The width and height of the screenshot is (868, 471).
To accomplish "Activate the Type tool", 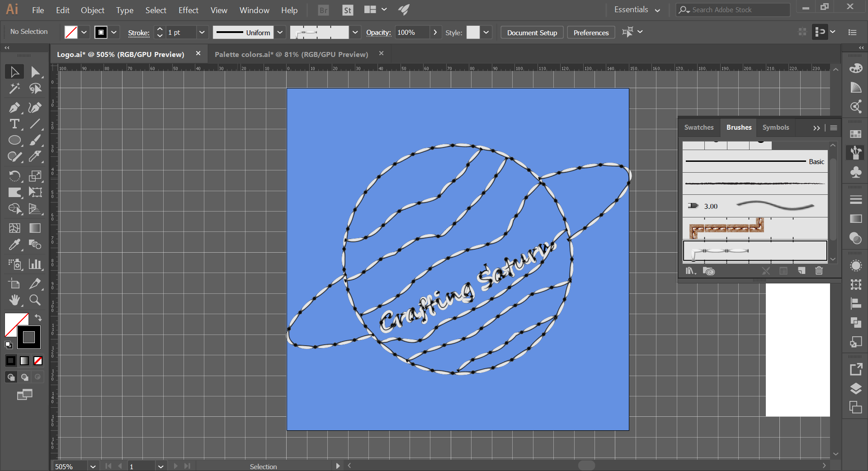I will click(x=14, y=124).
